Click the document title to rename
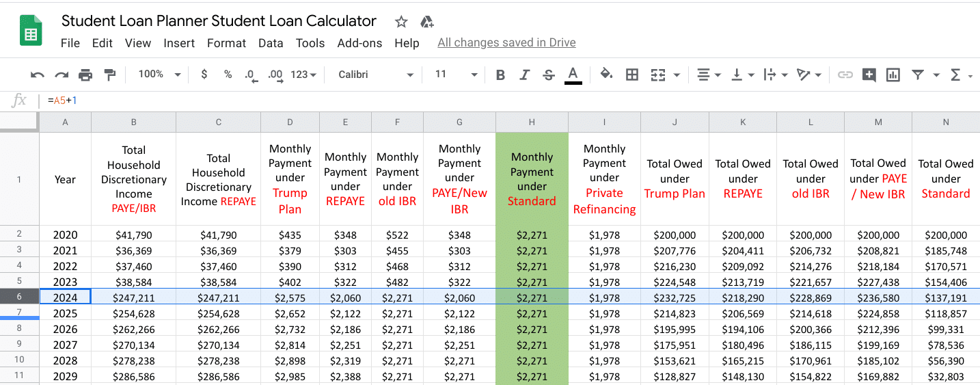The width and height of the screenshot is (980, 385). (x=219, y=21)
